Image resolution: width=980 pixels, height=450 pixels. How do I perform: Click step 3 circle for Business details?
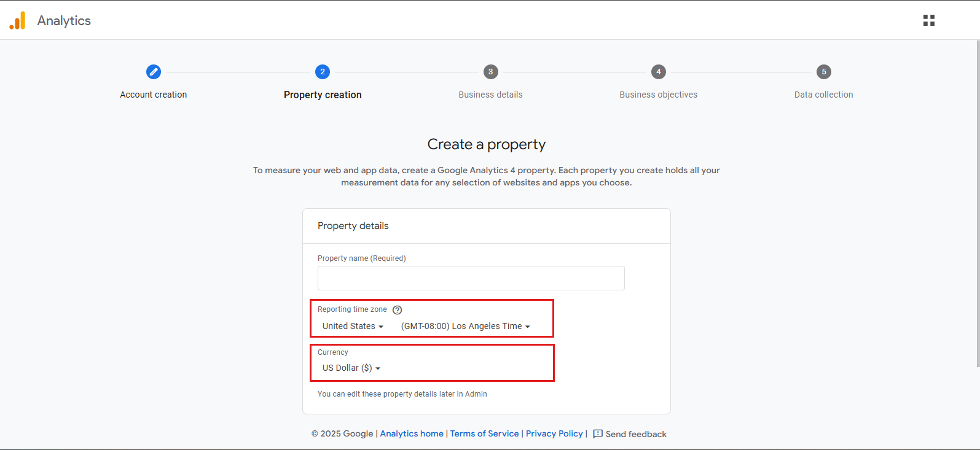(x=490, y=72)
